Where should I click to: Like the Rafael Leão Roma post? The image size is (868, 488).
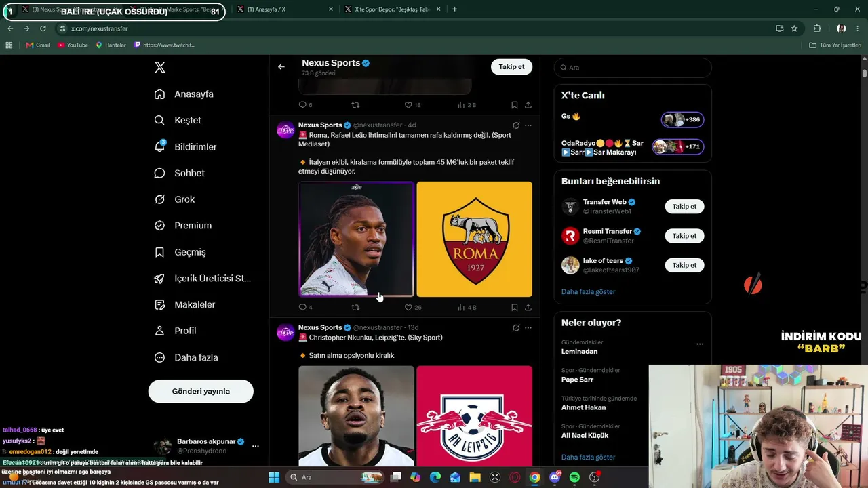coord(408,307)
